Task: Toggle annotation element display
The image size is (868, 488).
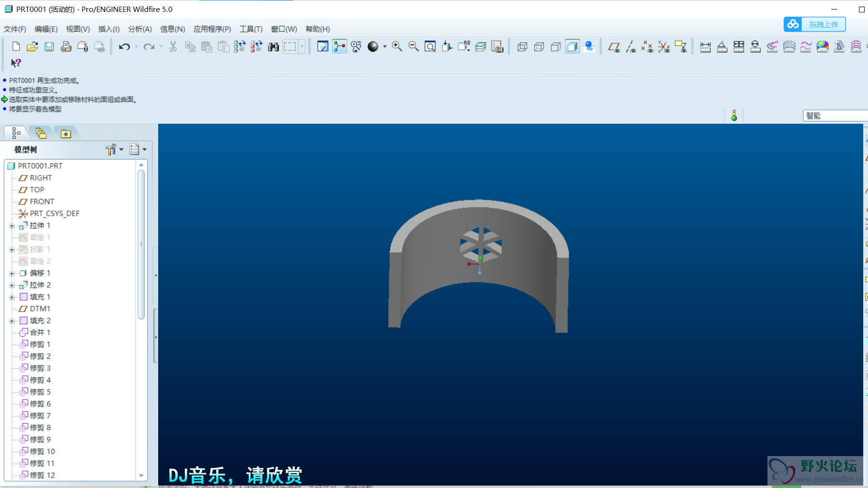Action: (681, 47)
